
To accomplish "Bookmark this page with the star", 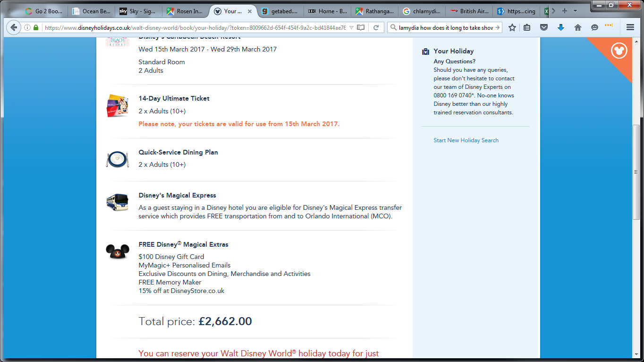I will (512, 27).
